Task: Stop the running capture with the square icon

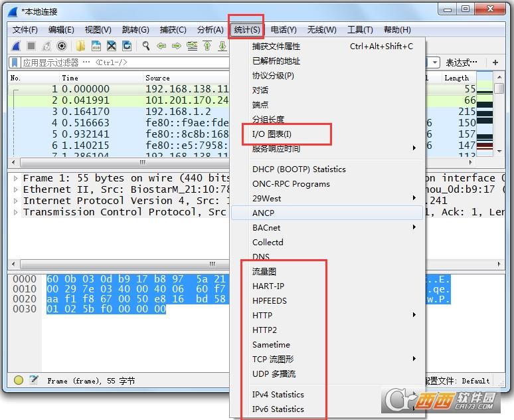Action: click(x=31, y=46)
